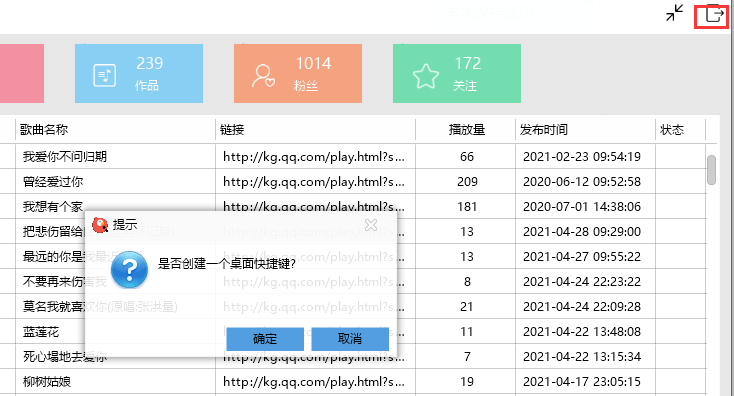
Task: Click date 2021-04-22 13:48:08
Action: pos(582,332)
